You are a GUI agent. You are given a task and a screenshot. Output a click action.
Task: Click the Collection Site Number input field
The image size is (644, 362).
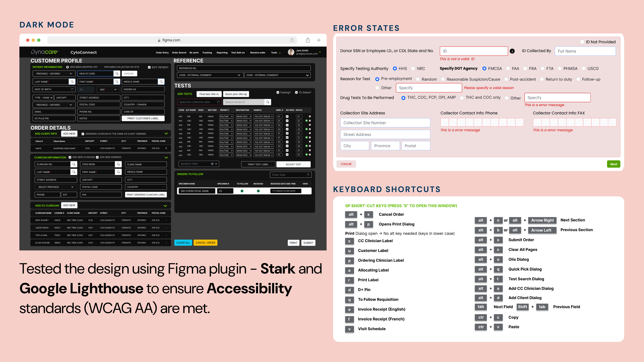385,123
